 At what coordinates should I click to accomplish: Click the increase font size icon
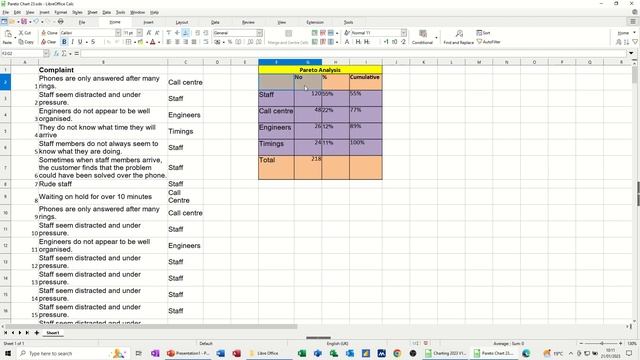coord(149,33)
